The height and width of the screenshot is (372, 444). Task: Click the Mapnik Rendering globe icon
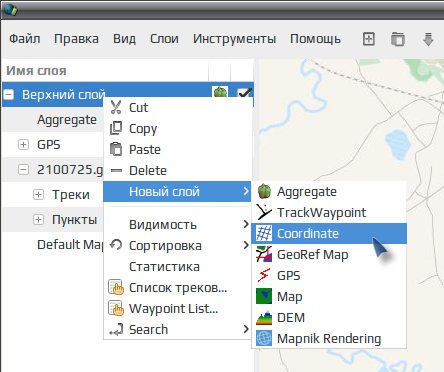point(264,338)
